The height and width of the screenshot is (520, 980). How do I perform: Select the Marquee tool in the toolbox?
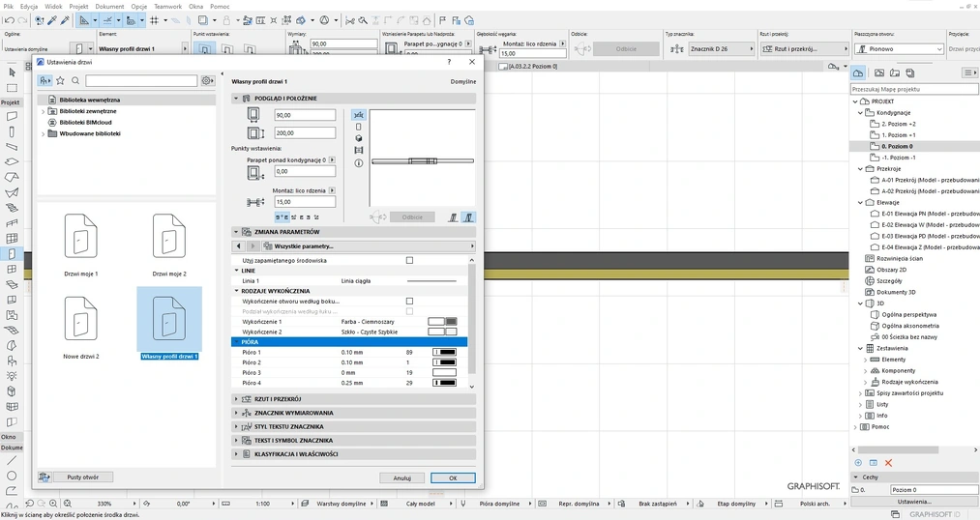click(x=12, y=88)
